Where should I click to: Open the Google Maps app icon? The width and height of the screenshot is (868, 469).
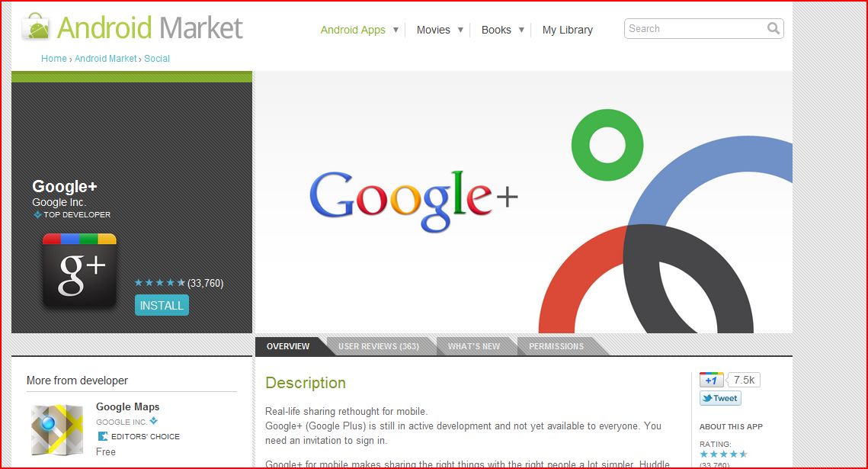56,429
